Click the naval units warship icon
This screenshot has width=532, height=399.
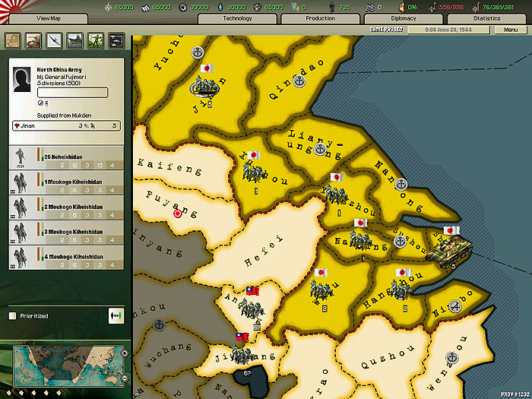pos(75,40)
